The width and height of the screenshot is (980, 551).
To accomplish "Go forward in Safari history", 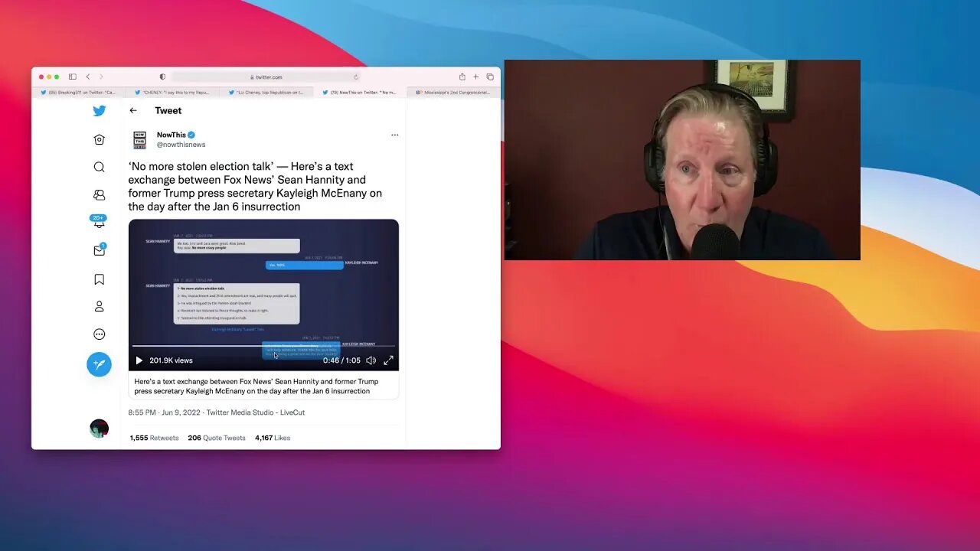I will point(101,77).
